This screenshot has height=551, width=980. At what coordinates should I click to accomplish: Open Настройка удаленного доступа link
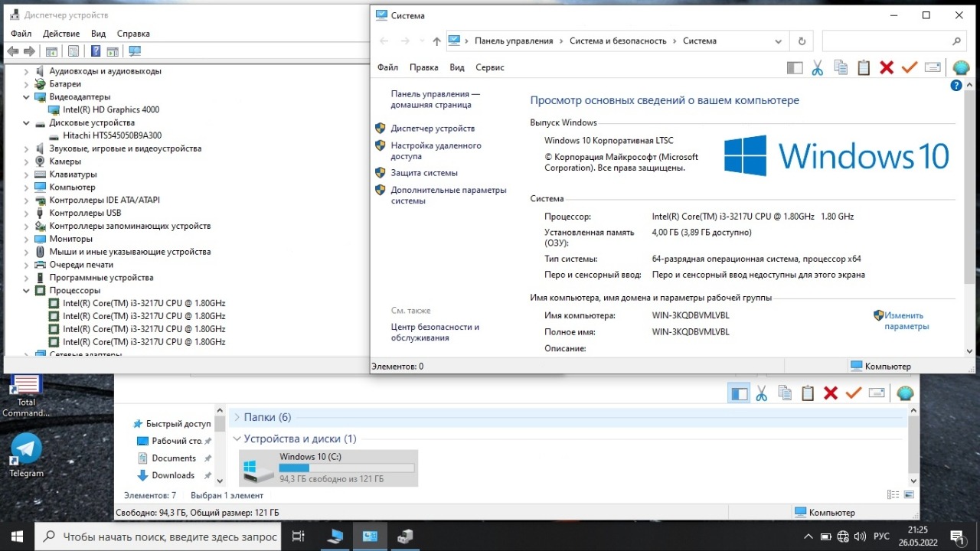pyautogui.click(x=436, y=151)
